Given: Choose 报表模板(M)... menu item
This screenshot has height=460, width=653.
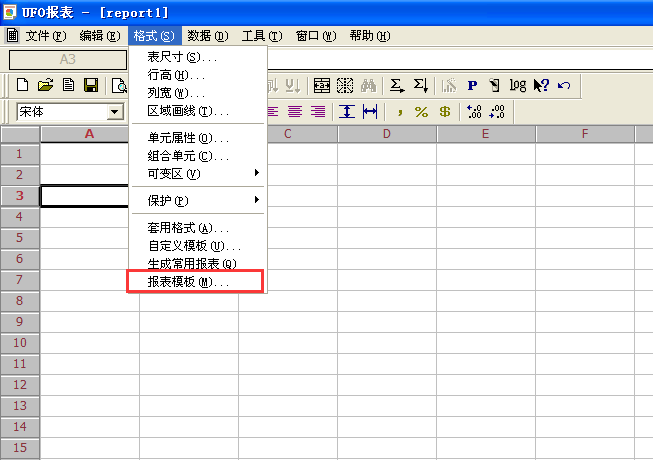Looking at the screenshot, I should [196, 282].
